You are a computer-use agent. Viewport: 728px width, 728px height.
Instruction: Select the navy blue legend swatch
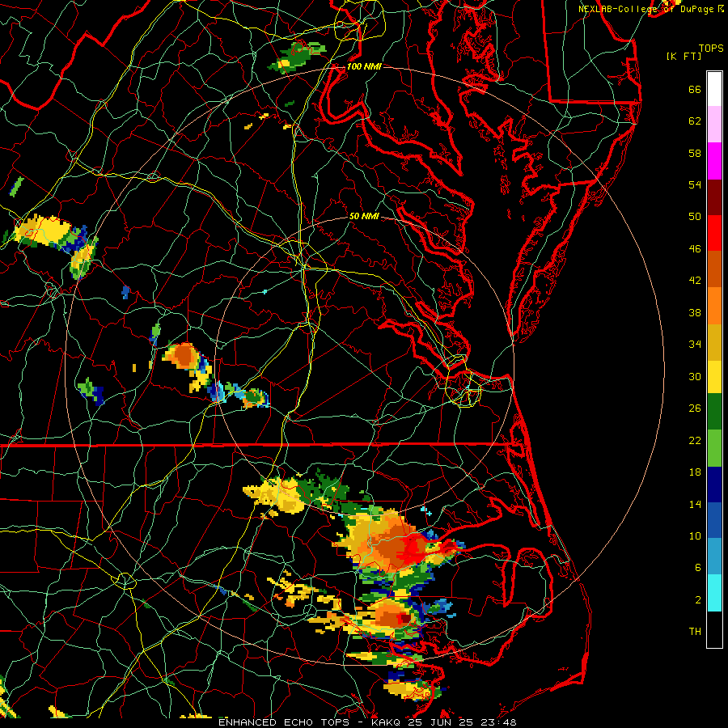pyautogui.click(x=714, y=485)
